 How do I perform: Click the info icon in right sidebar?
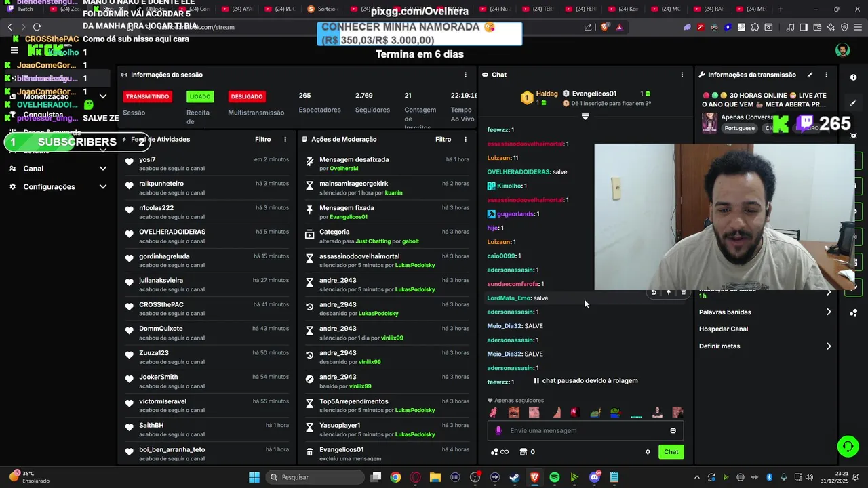(854, 77)
